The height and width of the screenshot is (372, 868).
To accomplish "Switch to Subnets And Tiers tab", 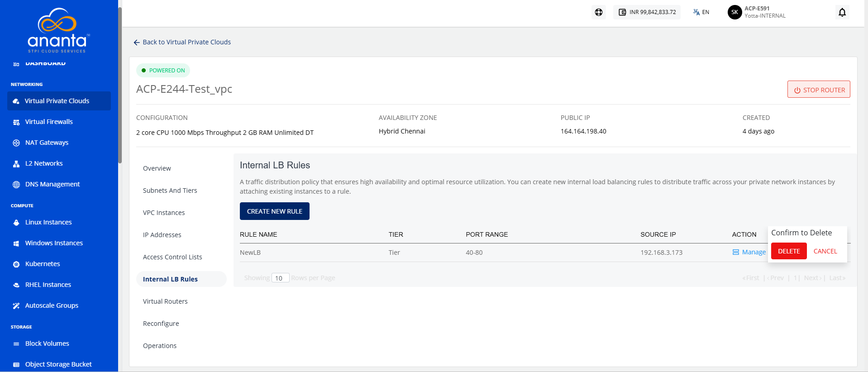I will coord(170,191).
